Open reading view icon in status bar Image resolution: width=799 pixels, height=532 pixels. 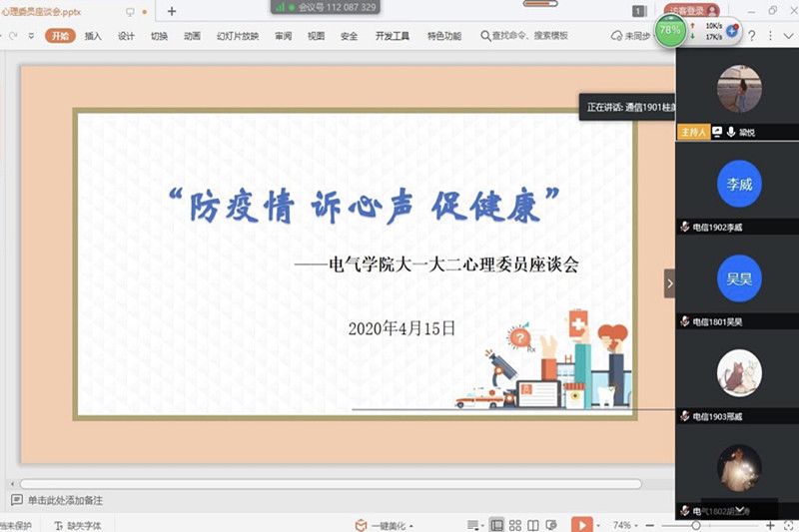(534, 525)
